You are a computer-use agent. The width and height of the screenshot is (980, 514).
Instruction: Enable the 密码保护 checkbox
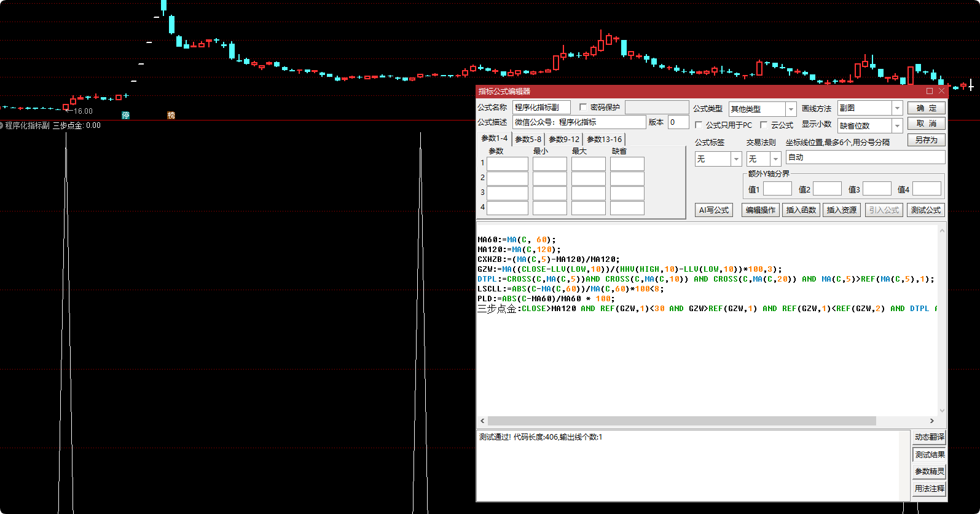coord(583,107)
